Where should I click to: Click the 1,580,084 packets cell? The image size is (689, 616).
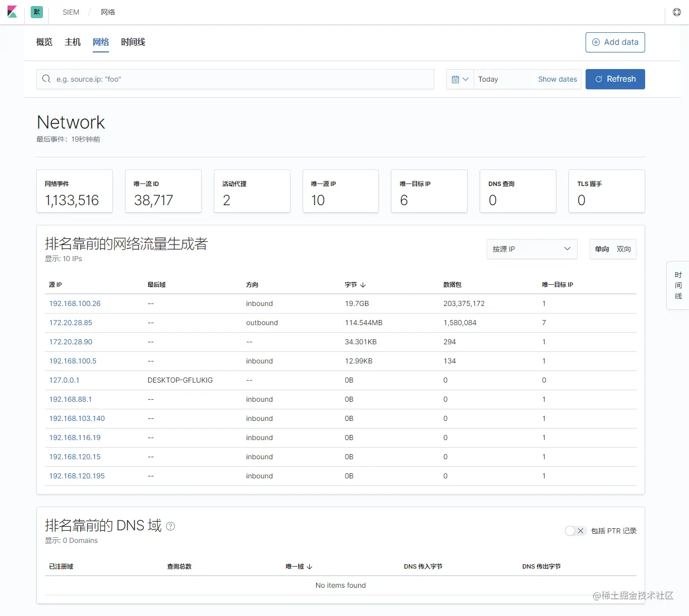point(460,323)
